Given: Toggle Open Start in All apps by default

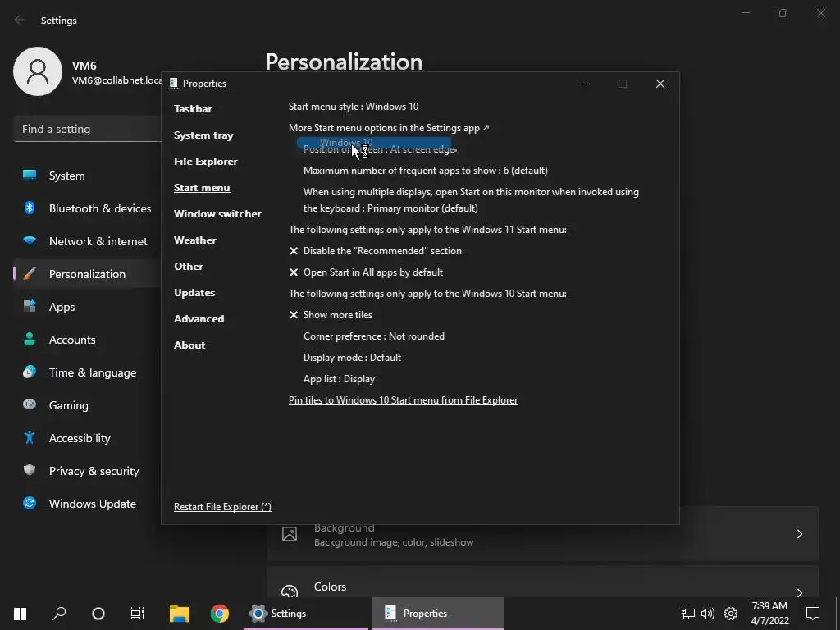Looking at the screenshot, I should (x=366, y=272).
